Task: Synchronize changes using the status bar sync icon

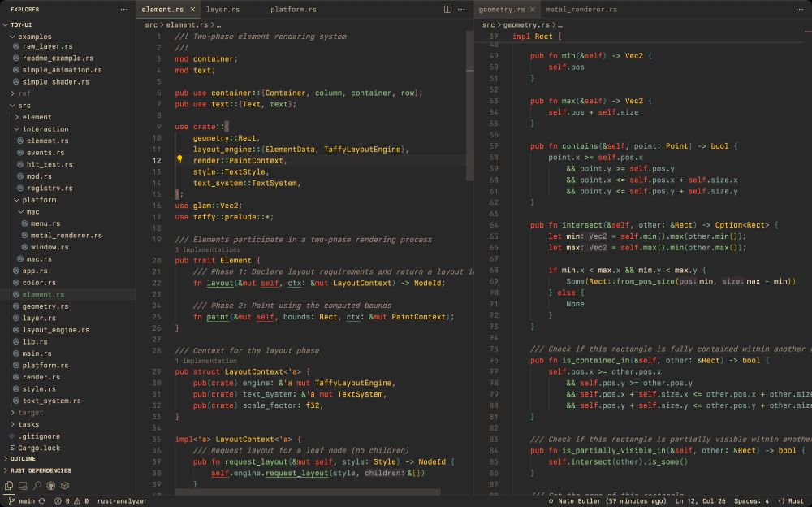Action: (x=42, y=501)
